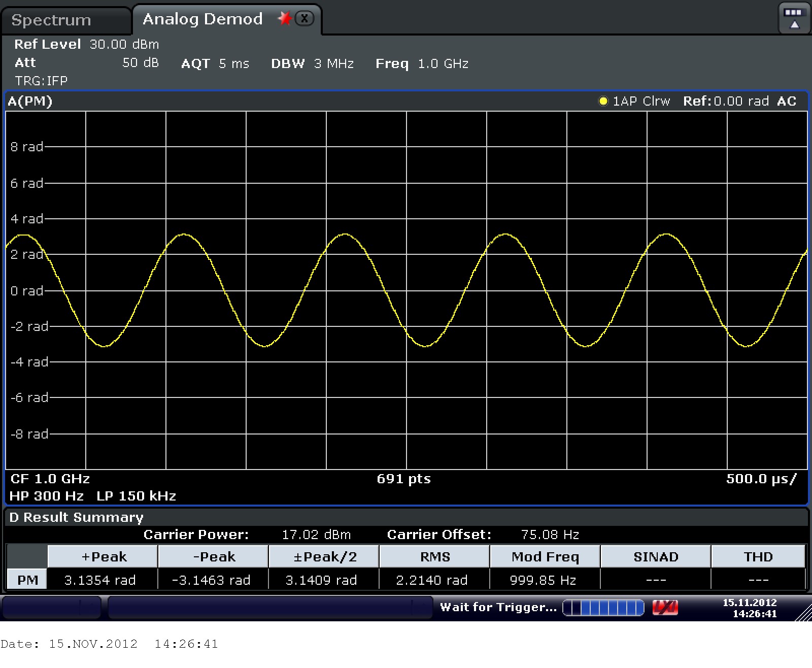Click the softkey bar toggle icon at top right
This screenshot has width=812, height=668.
[x=793, y=18]
